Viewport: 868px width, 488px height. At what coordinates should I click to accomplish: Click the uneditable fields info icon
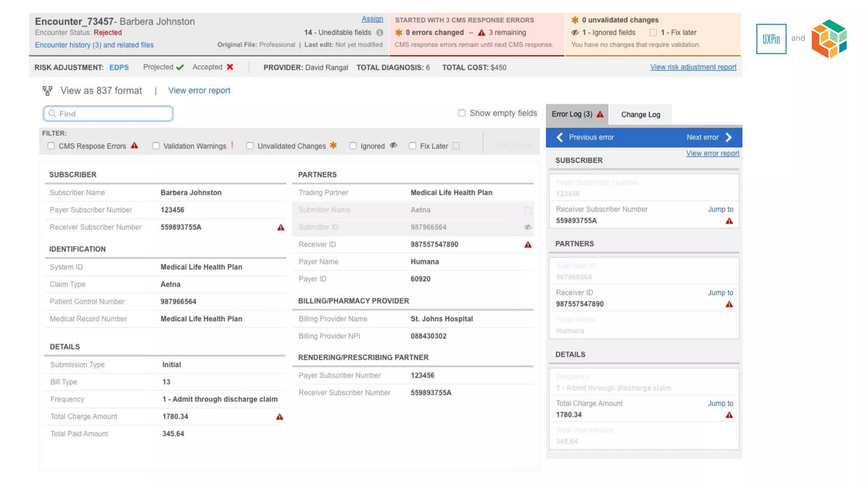[x=380, y=33]
